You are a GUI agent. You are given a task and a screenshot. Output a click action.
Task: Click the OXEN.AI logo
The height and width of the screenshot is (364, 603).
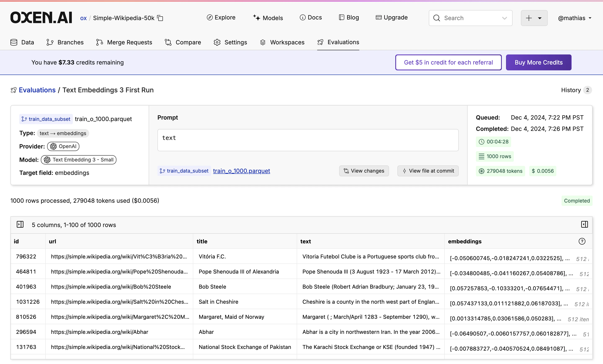coord(41,18)
